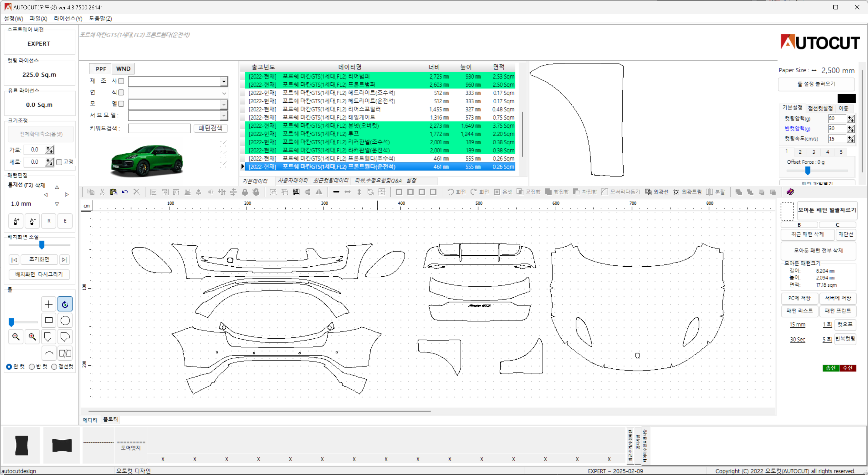The height and width of the screenshot is (475, 868).
Task: Click the 가로 width stepper
Action: point(50,150)
